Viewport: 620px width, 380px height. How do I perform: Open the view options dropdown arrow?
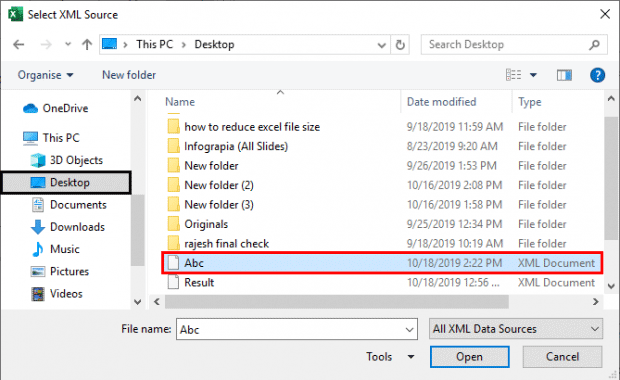point(533,75)
